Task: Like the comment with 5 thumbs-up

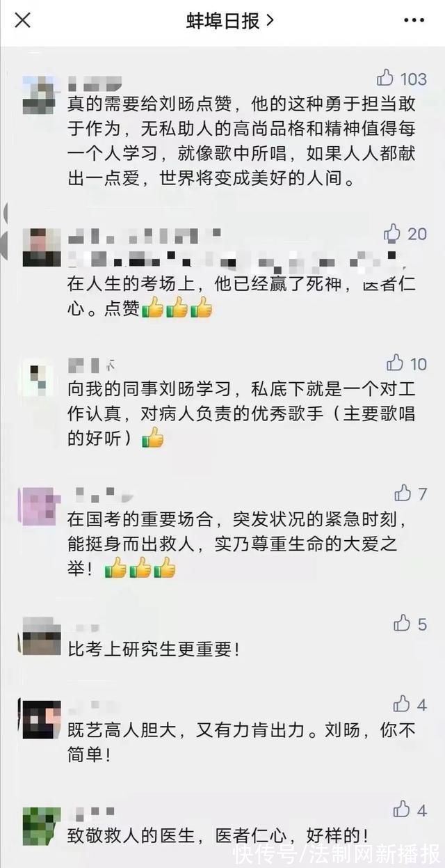Action: (x=403, y=624)
